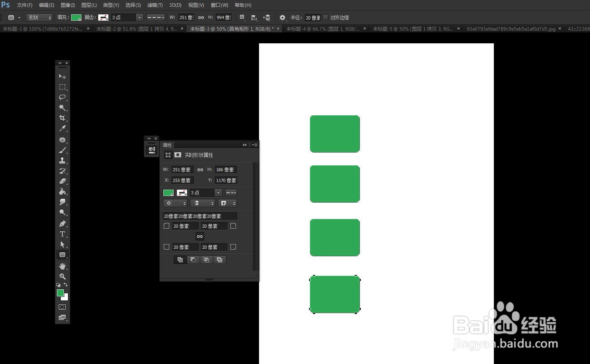Select the Hand tool
The height and width of the screenshot is (364, 590).
(62, 266)
